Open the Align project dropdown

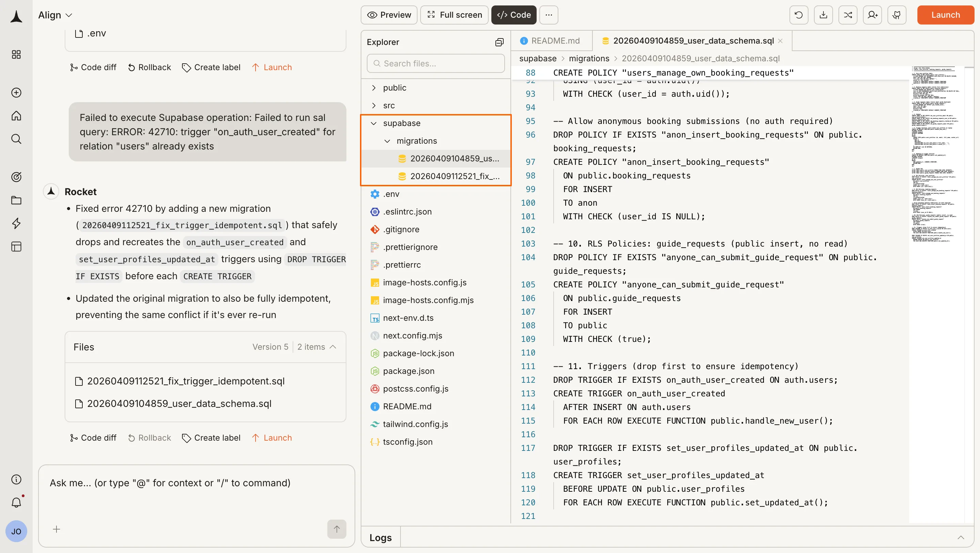coord(55,15)
